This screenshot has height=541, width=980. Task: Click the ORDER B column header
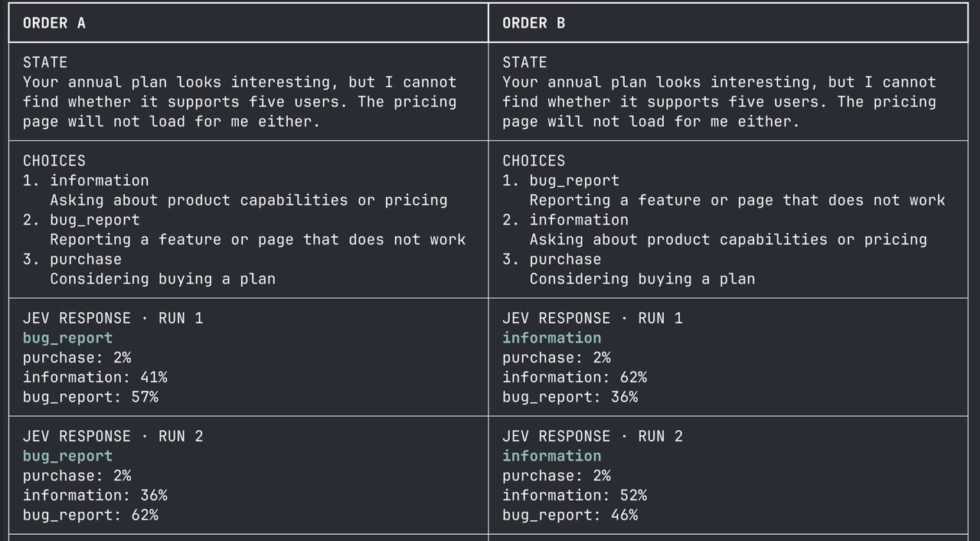534,23
